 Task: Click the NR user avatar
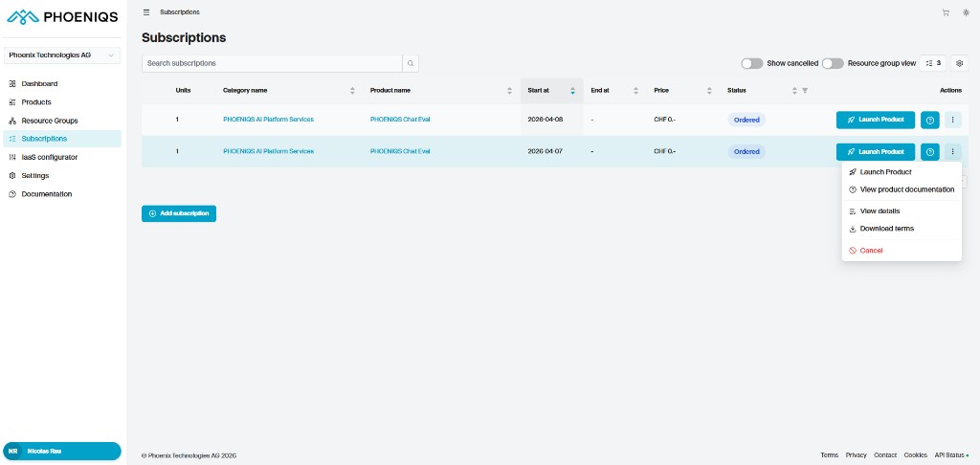click(x=12, y=452)
